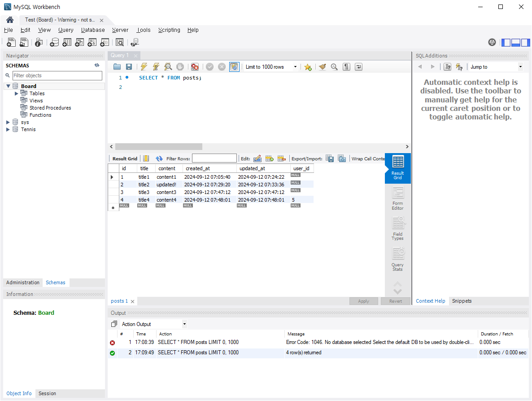Open the home screen tab icon

point(10,20)
